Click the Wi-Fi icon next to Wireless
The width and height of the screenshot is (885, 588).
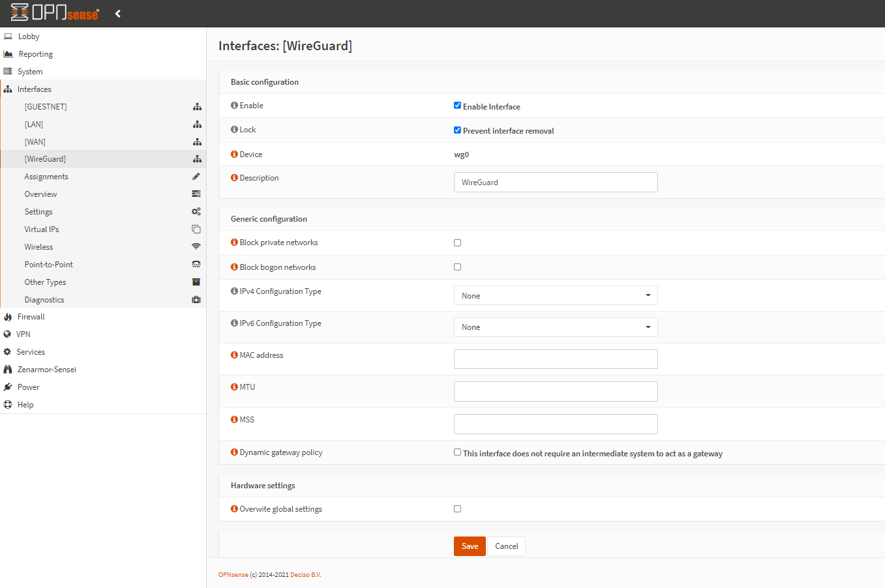[x=196, y=246]
